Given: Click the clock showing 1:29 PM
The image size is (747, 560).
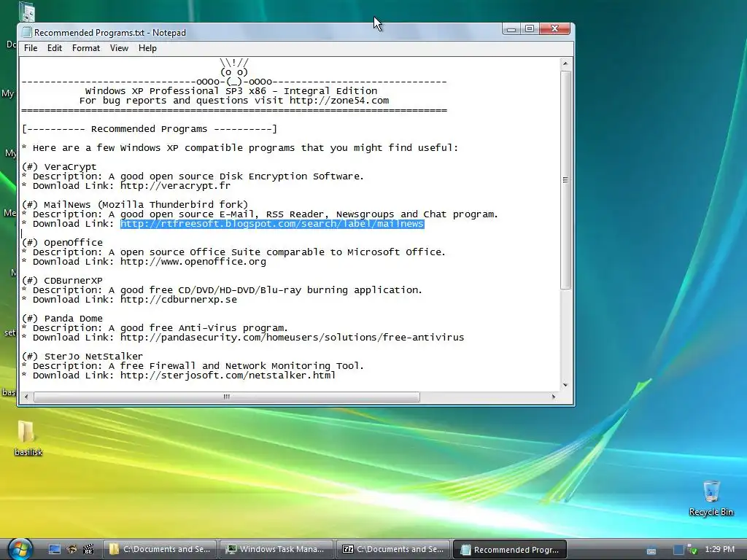Looking at the screenshot, I should point(719,549).
